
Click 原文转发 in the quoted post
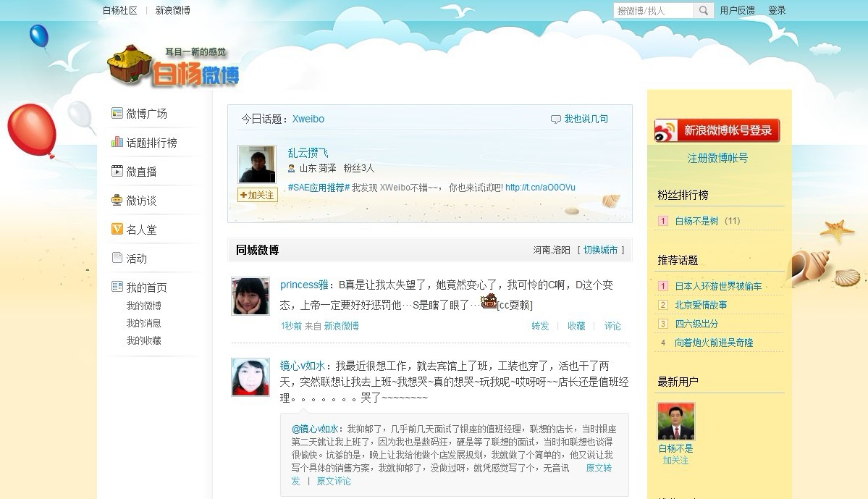(599, 469)
